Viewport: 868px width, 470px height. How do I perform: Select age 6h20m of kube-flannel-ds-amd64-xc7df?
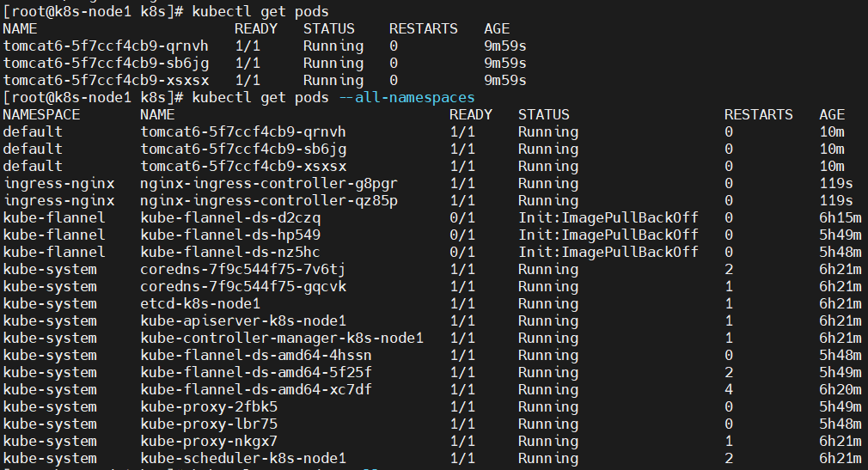[840, 389]
